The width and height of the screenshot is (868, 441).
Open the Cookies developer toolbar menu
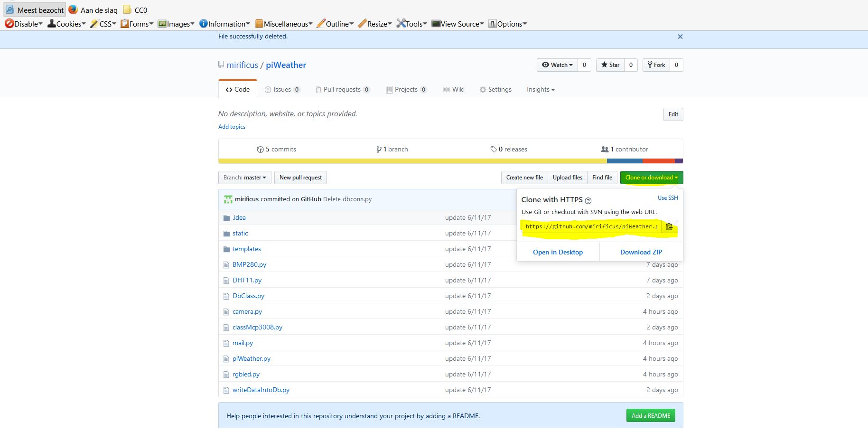[x=66, y=24]
